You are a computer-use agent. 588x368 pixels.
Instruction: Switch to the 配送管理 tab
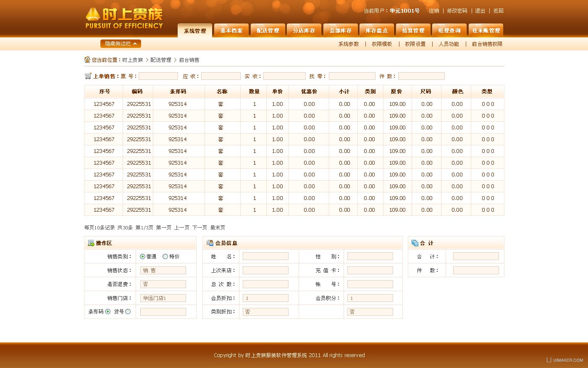pyautogui.click(x=268, y=30)
